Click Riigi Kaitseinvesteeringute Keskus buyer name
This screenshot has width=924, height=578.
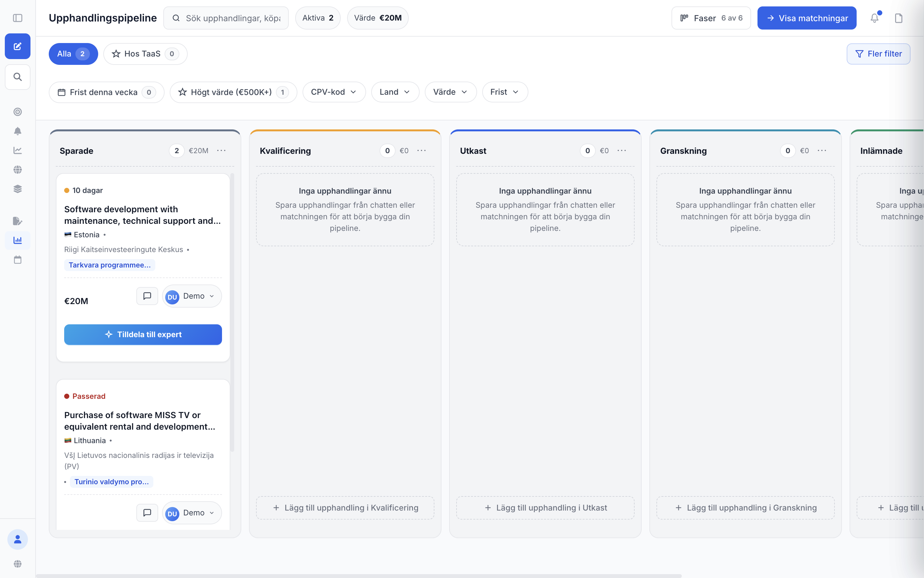click(x=124, y=249)
